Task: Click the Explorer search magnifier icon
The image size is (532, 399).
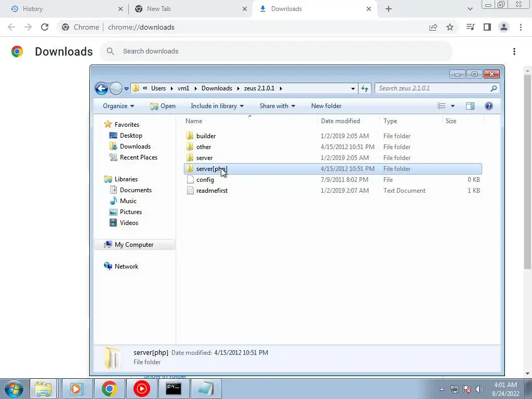Action: pyautogui.click(x=494, y=88)
